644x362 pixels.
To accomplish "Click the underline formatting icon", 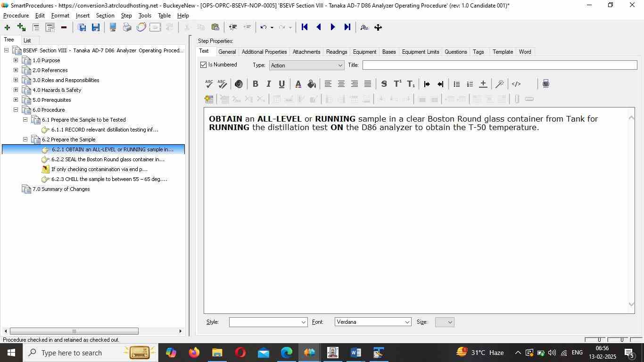I will [x=281, y=84].
